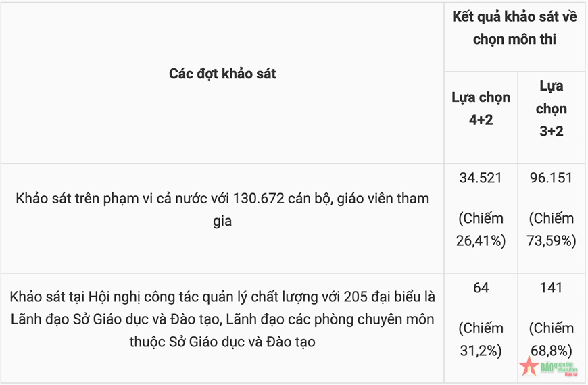The height and width of the screenshot is (385, 588).
Task: Select the 'Chiếm 73,59%' text
Action: pyautogui.click(x=552, y=230)
